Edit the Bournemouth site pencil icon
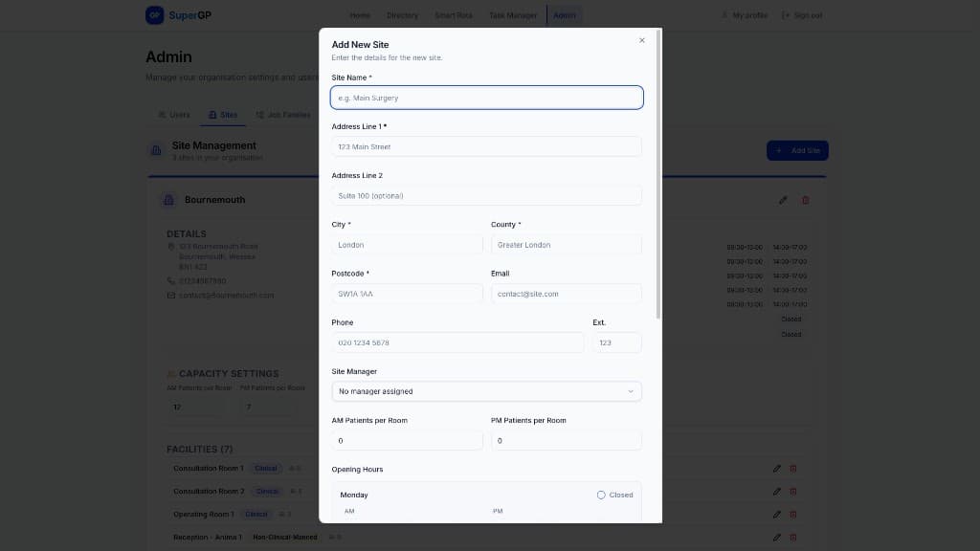Image resolution: width=980 pixels, height=551 pixels. (783, 201)
